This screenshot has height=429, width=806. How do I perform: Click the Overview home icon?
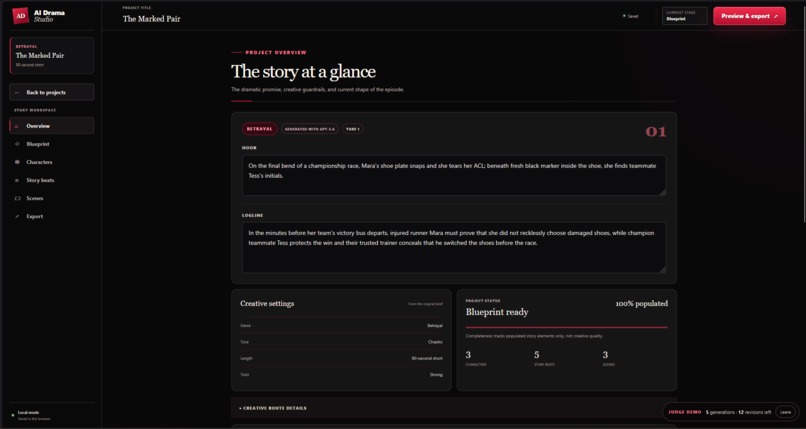(x=16, y=126)
